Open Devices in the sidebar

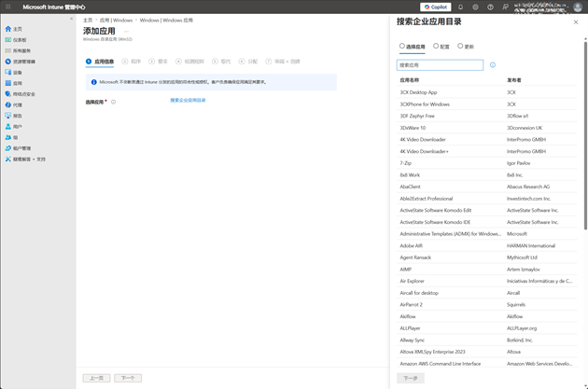(x=13, y=73)
